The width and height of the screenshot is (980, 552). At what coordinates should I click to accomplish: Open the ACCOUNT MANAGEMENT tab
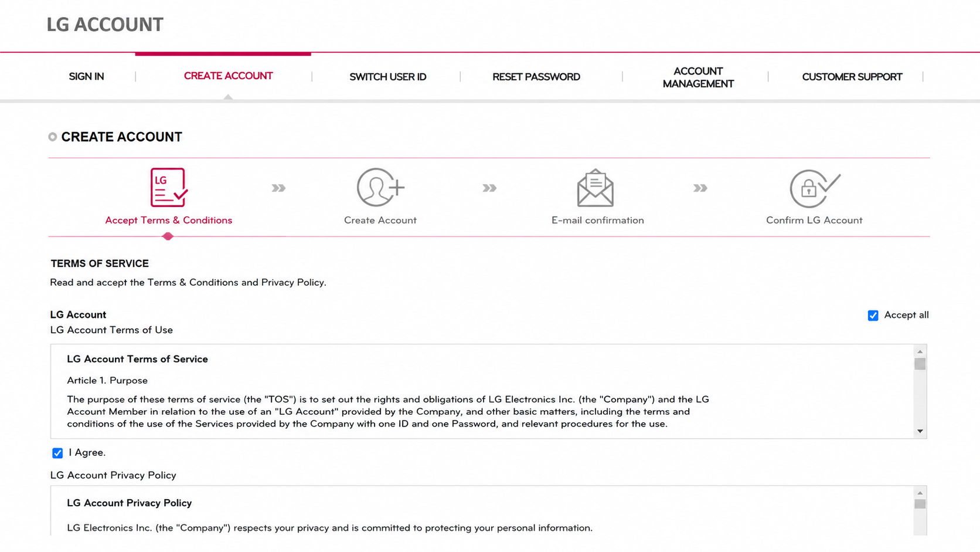(698, 77)
